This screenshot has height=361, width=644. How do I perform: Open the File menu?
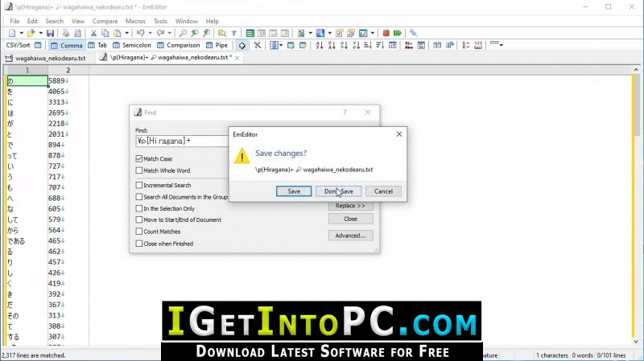point(14,21)
